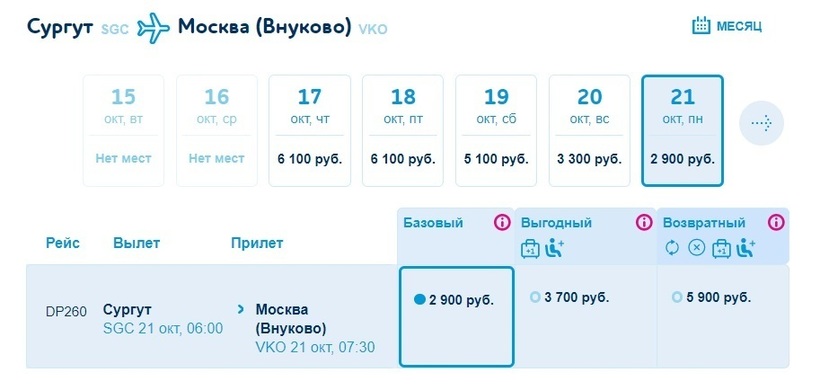The image size is (820, 390).
Task: Click the DP260 flight number
Action: tap(66, 312)
